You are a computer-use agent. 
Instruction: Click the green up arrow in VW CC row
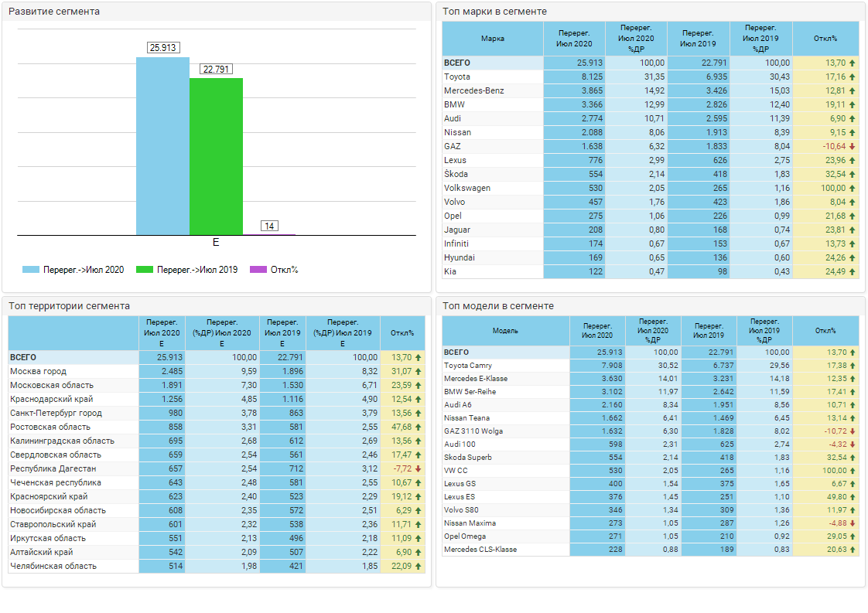pos(852,471)
